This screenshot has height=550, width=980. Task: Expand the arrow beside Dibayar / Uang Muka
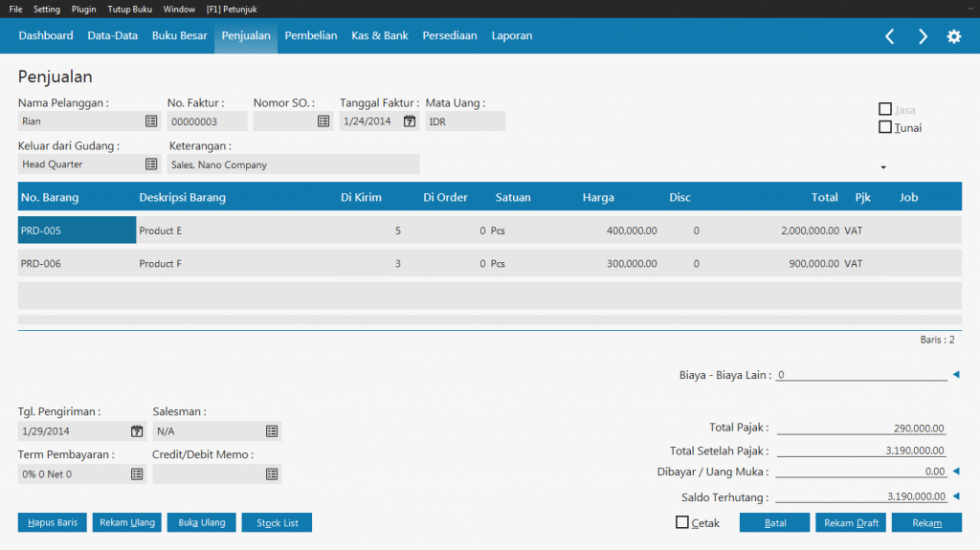click(x=955, y=471)
